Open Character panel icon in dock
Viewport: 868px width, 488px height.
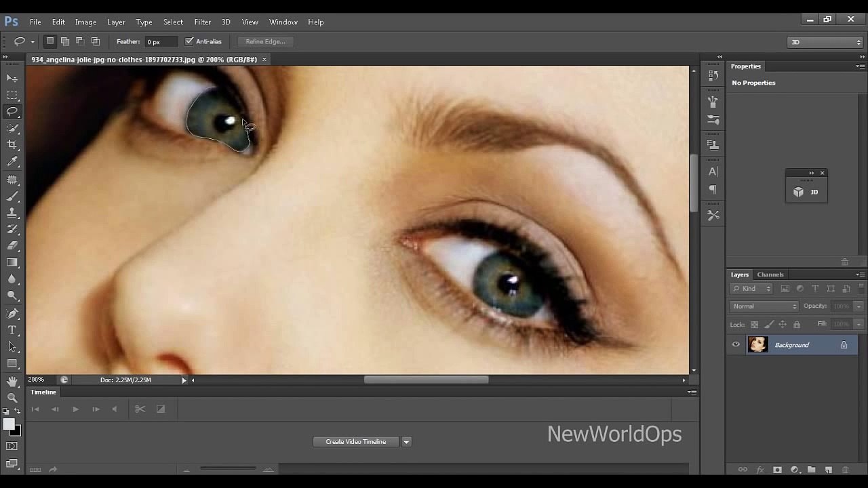coord(713,171)
